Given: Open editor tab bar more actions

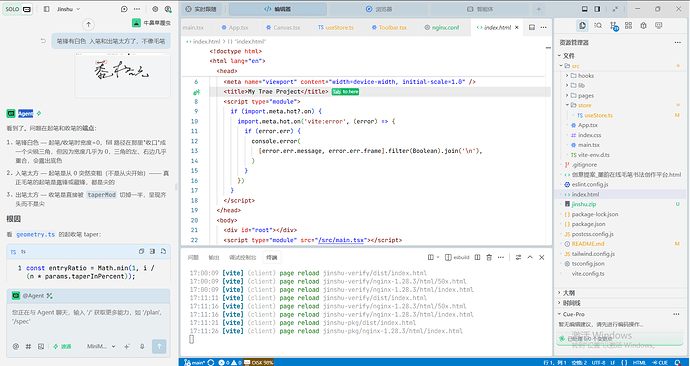Looking at the screenshot, I should point(543,27).
